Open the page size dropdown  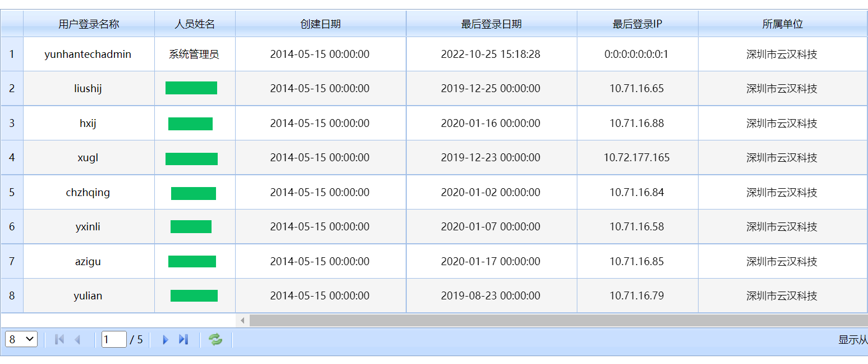21,339
